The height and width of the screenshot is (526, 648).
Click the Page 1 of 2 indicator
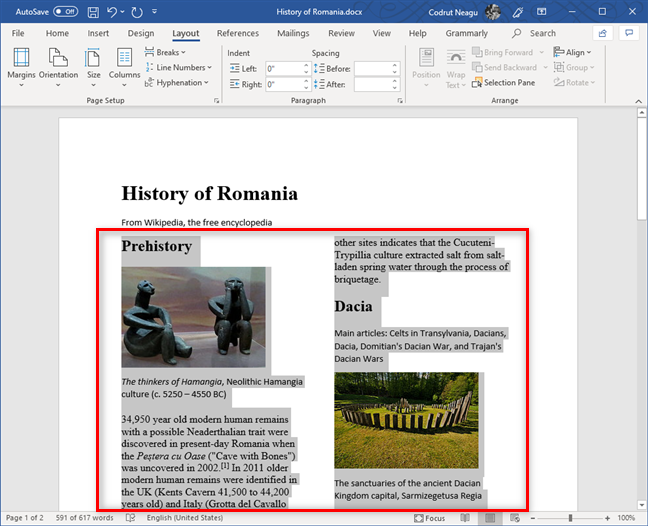coord(24,518)
